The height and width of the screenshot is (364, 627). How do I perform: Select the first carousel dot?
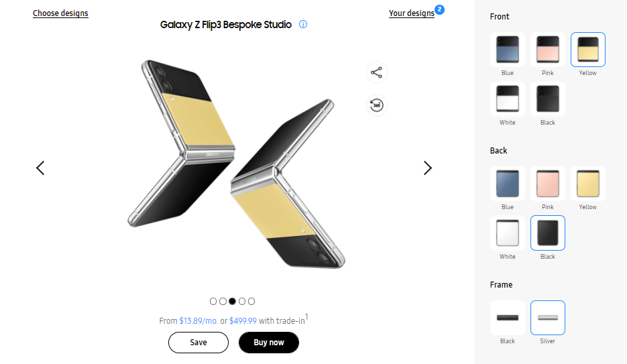pyautogui.click(x=213, y=302)
